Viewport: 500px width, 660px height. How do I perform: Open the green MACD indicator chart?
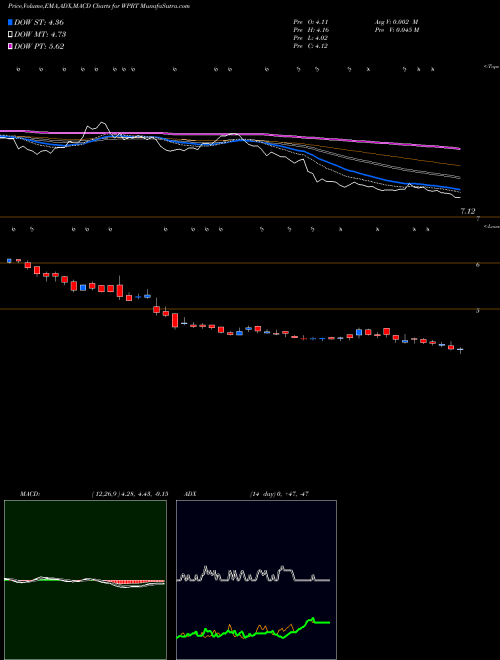(x=85, y=580)
